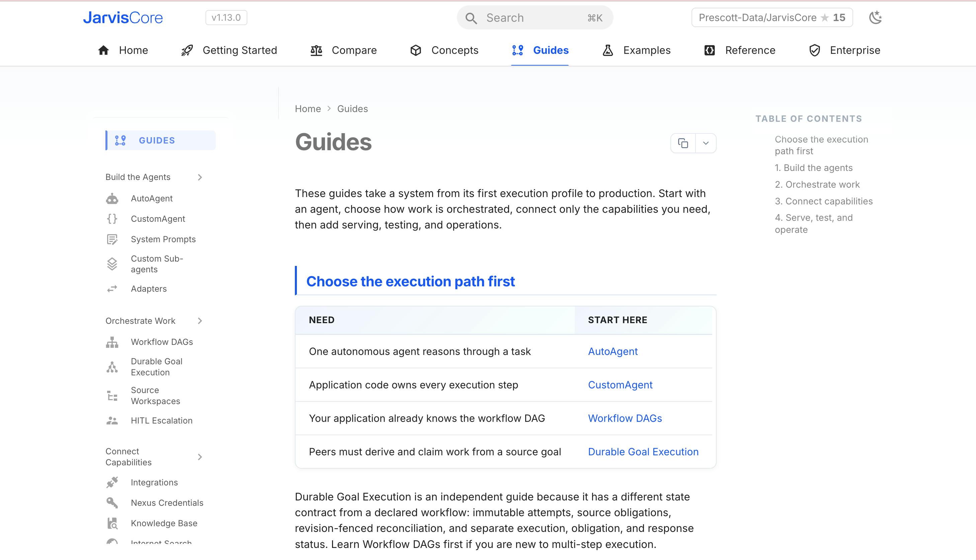Collapse the Orchestrate Work section chevron
Image resolution: width=976 pixels, height=560 pixels.
point(200,321)
